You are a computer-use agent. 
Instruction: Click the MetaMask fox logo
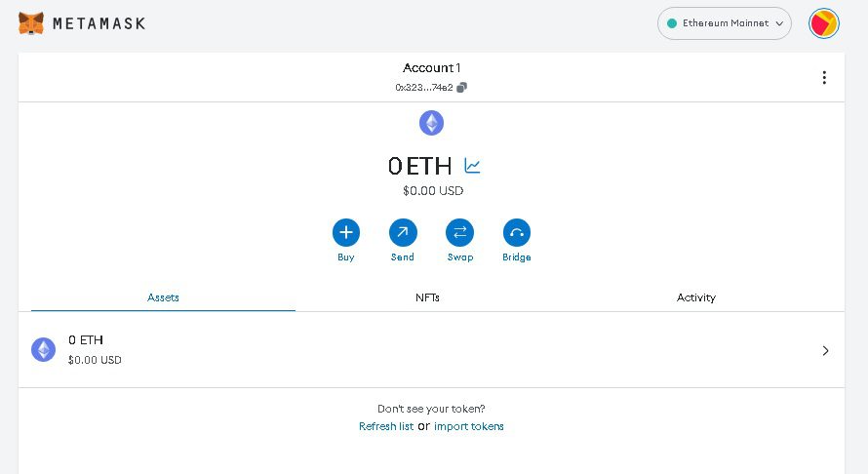click(31, 22)
